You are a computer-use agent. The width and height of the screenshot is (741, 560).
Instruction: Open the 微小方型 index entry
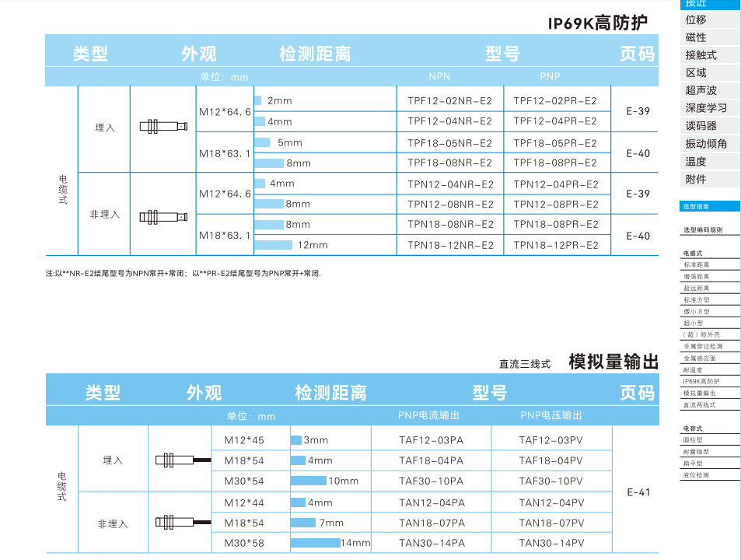(x=697, y=312)
